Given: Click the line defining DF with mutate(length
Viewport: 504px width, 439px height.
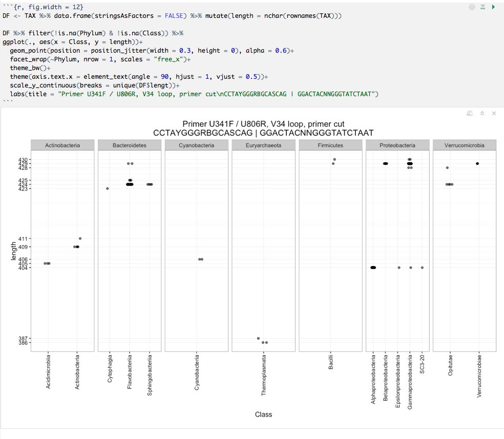Looking at the screenshot, I should (172, 16).
